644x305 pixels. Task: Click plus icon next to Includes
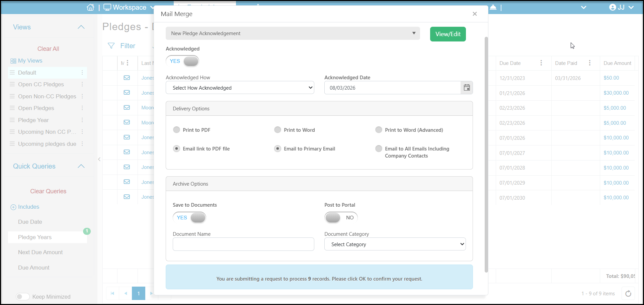pyautogui.click(x=13, y=207)
